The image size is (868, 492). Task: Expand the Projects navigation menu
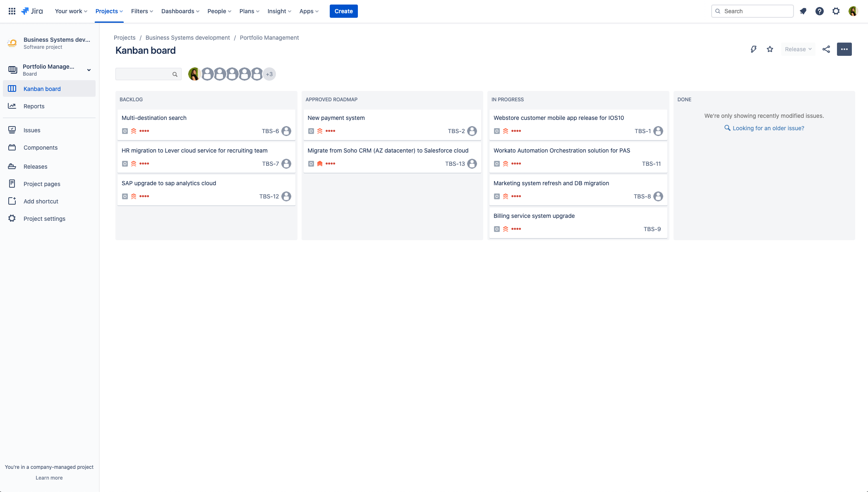(x=109, y=11)
